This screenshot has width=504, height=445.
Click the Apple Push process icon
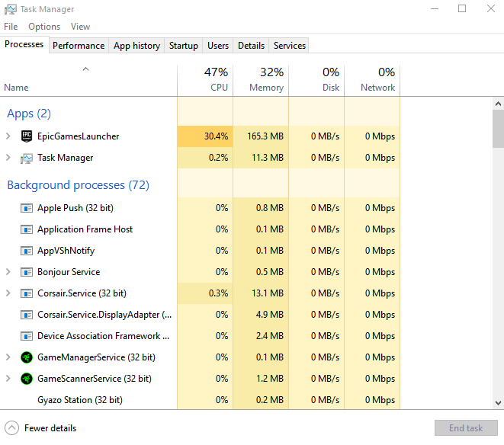[x=27, y=208]
